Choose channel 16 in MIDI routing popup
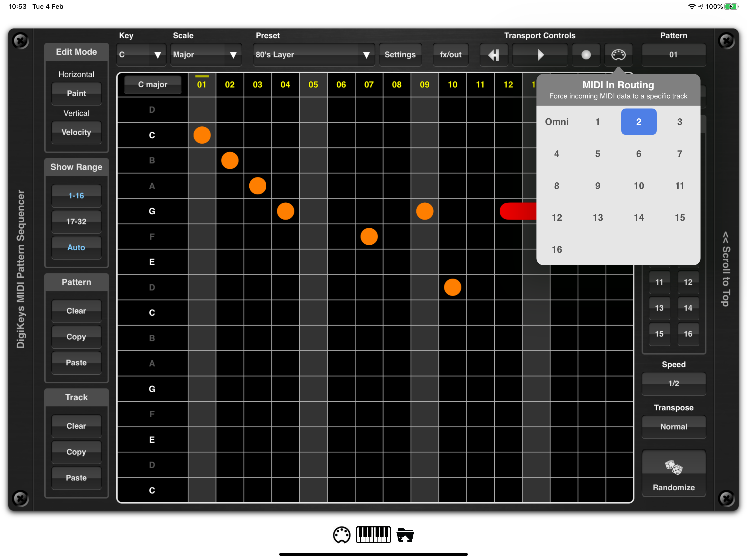Screen dimensions: 747x560 coord(556,249)
